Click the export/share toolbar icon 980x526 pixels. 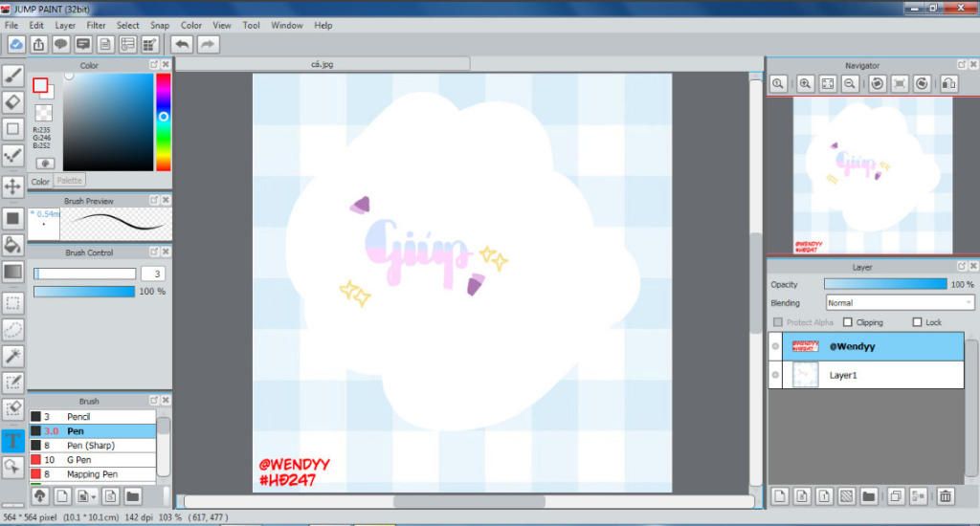coord(38,44)
